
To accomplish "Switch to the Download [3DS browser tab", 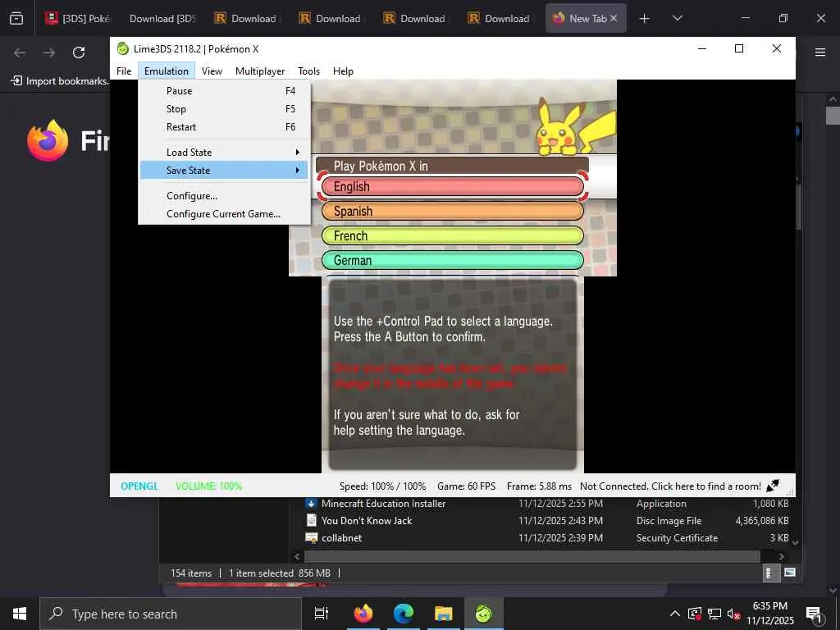I will (162, 18).
